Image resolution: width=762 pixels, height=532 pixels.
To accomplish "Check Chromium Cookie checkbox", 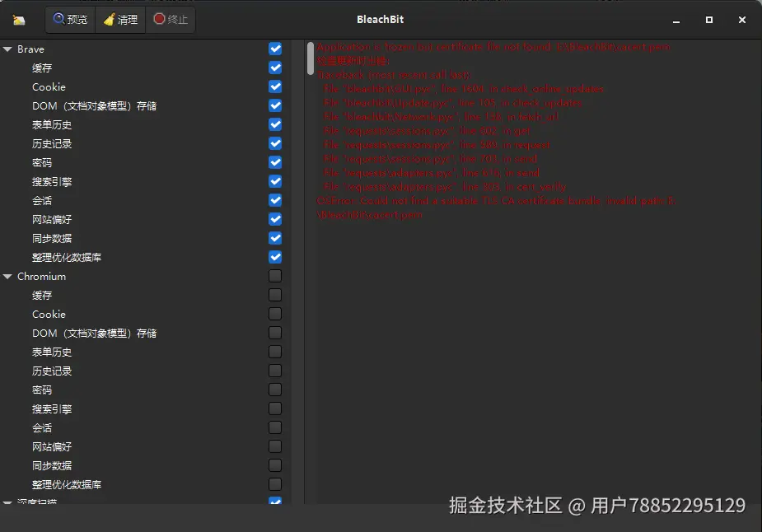I will (x=275, y=314).
